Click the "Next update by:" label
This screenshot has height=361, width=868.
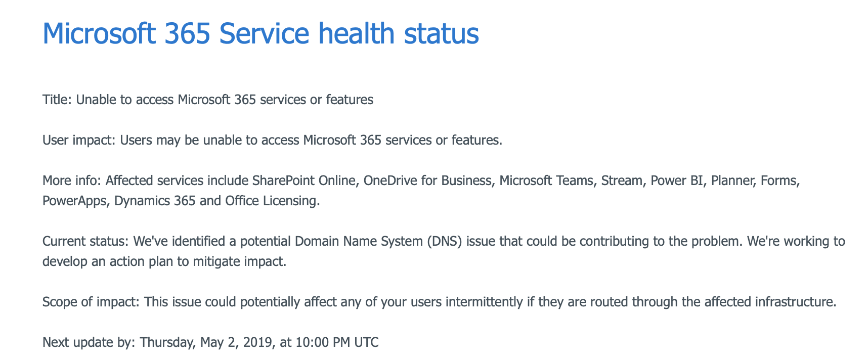click(x=89, y=342)
